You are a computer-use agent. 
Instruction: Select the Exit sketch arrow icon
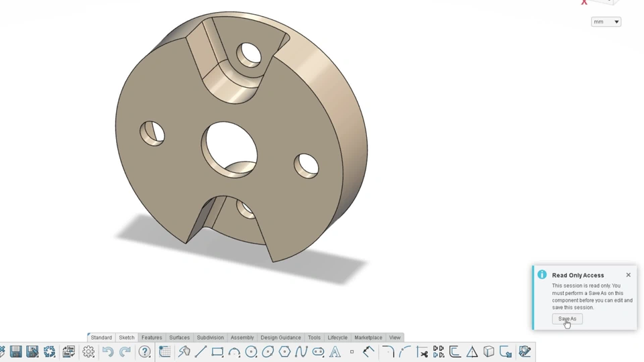(506, 352)
